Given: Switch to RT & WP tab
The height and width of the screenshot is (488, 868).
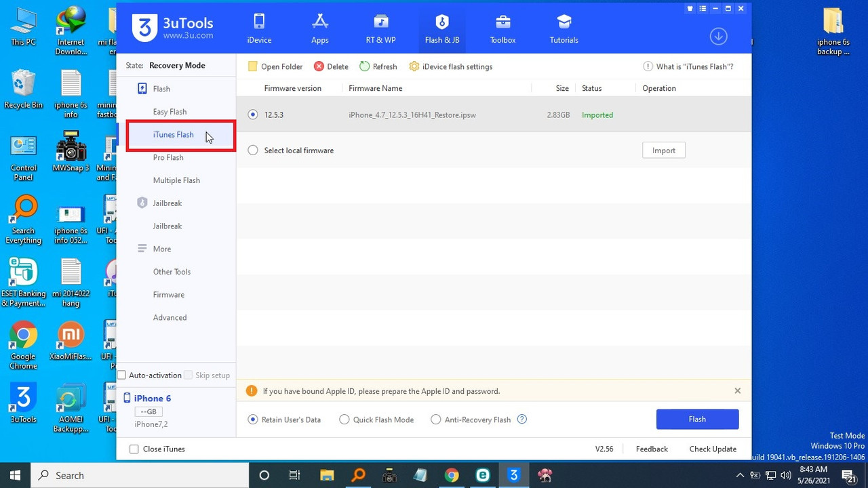Looking at the screenshot, I should (x=381, y=29).
